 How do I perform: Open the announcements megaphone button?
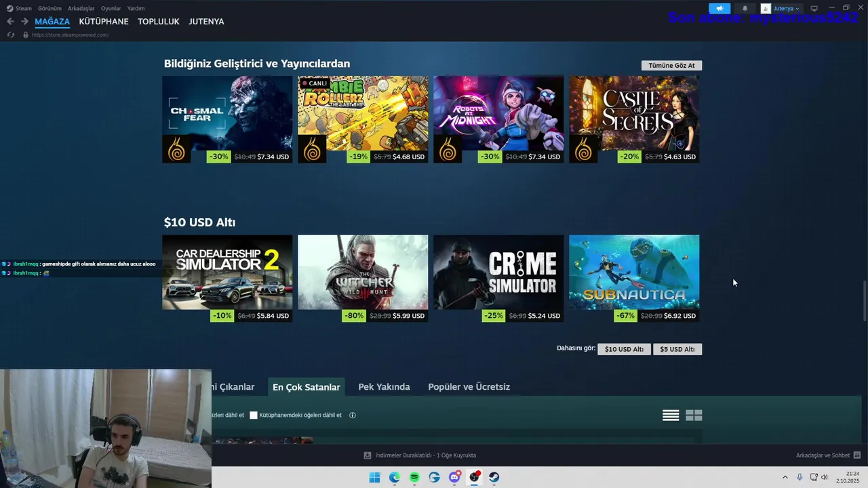pyautogui.click(x=719, y=8)
